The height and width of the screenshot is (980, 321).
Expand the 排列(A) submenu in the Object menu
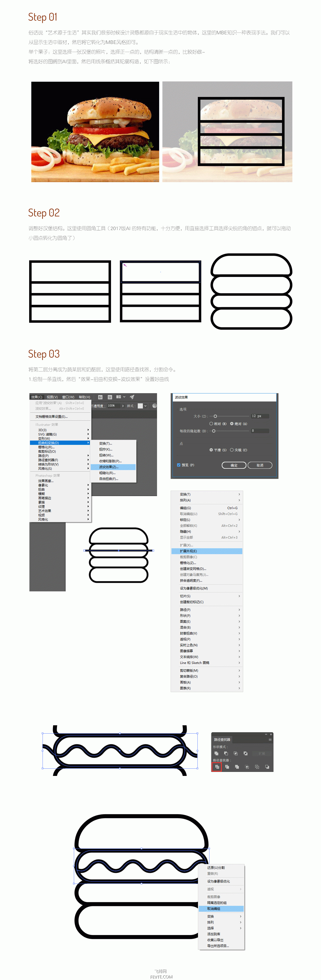(x=207, y=500)
